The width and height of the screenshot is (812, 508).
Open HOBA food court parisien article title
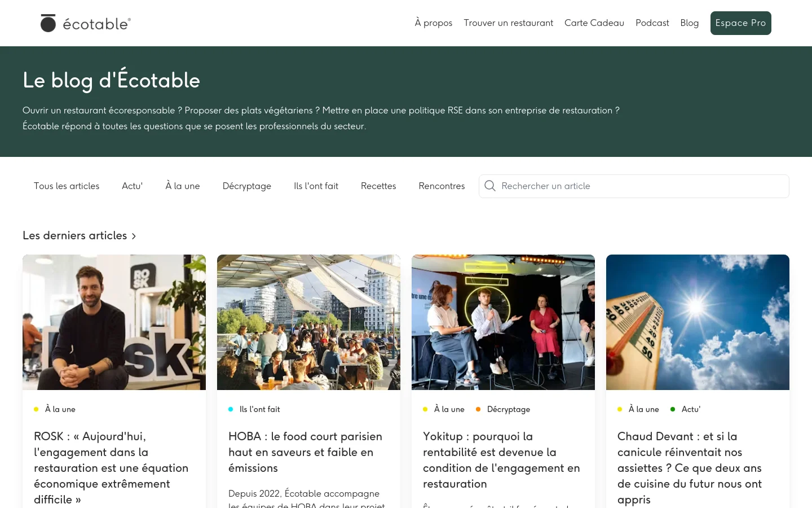pyautogui.click(x=305, y=452)
